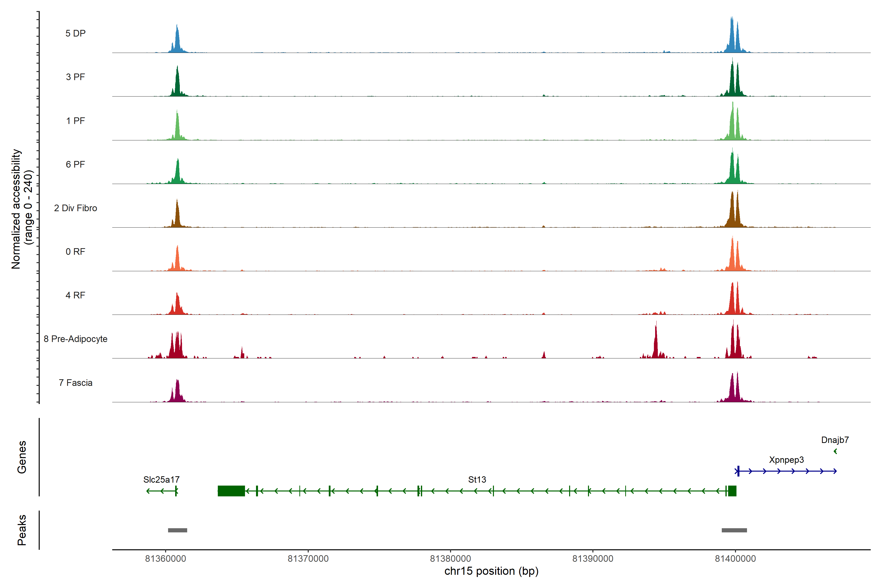Image resolution: width=882 pixels, height=588 pixels.
Task: Click the St13 gene name label
Action: (477, 480)
